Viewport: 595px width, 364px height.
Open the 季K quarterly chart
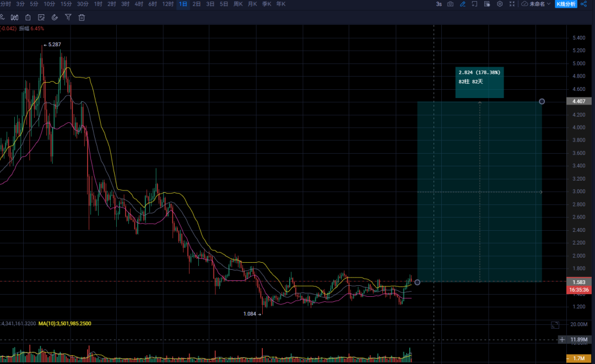(267, 4)
